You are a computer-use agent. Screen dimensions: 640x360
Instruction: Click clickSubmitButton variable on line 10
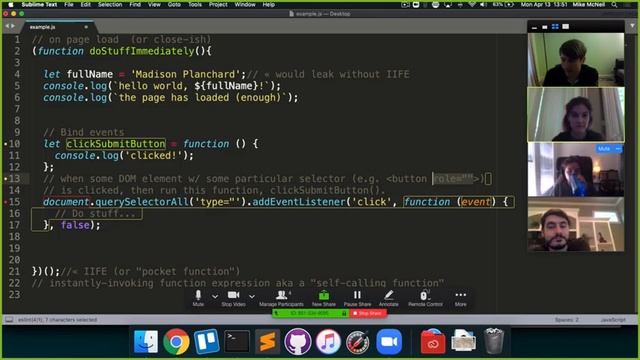[x=116, y=144]
